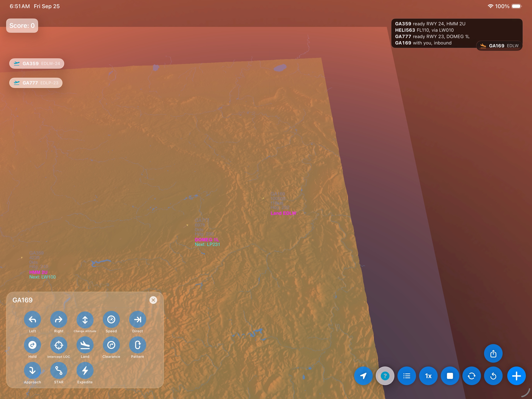Image resolution: width=532 pixels, height=399 pixels.
Task: Issue a Left turn to GA169
Action: pos(32,320)
